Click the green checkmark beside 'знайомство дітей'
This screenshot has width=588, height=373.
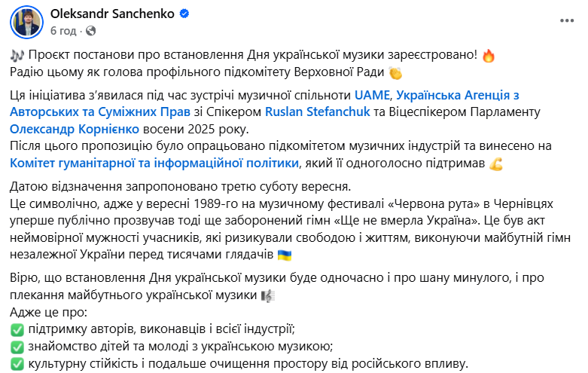click(x=18, y=347)
